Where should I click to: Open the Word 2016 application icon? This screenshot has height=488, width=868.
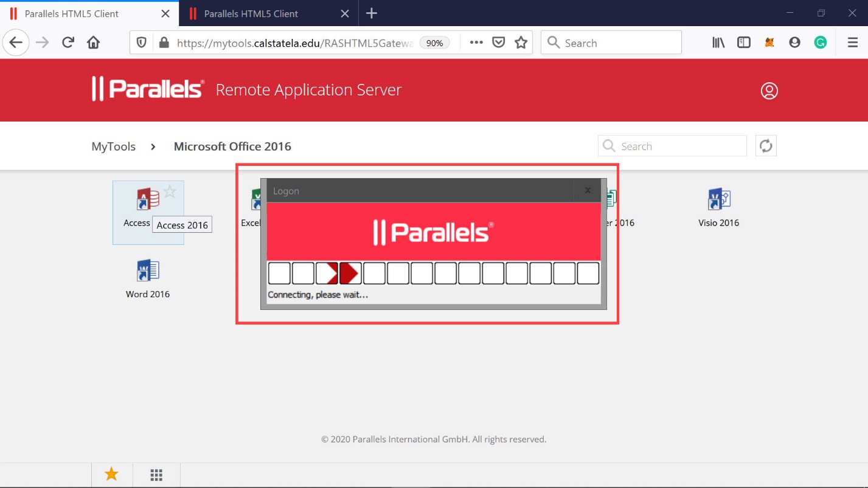pyautogui.click(x=147, y=271)
